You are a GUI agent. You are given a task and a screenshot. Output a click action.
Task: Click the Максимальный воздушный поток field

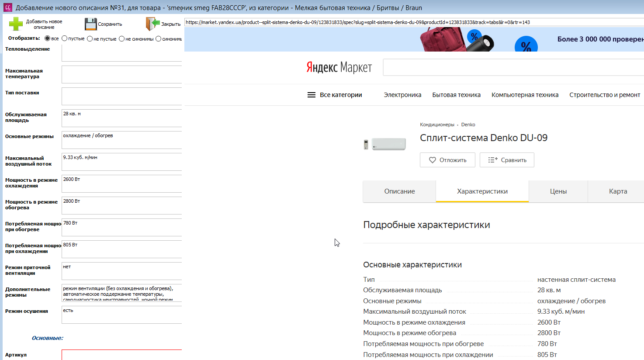click(122, 162)
